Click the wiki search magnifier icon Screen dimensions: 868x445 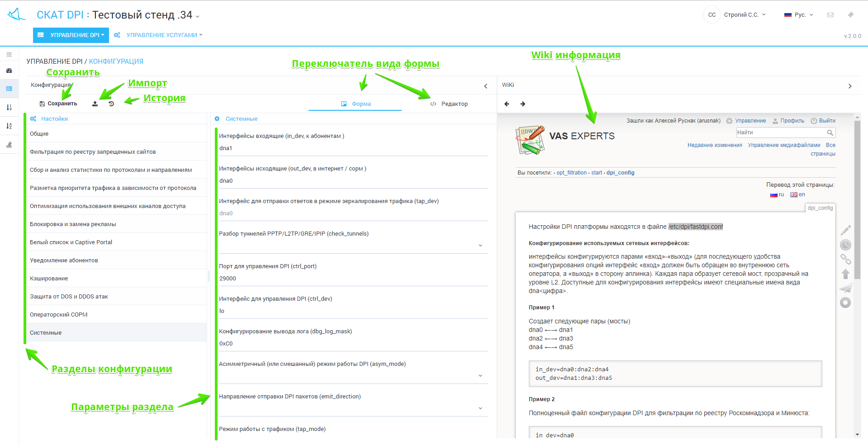coord(830,133)
